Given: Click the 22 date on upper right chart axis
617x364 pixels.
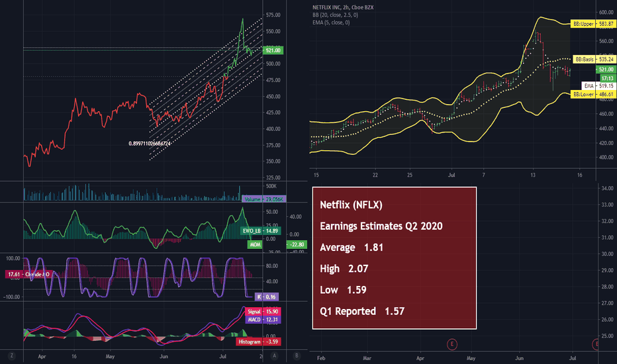Looking at the screenshot, I should tap(375, 175).
